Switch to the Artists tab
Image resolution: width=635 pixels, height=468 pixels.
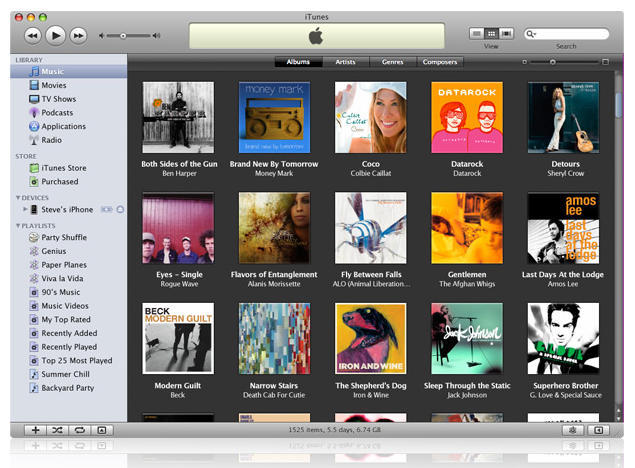point(345,62)
